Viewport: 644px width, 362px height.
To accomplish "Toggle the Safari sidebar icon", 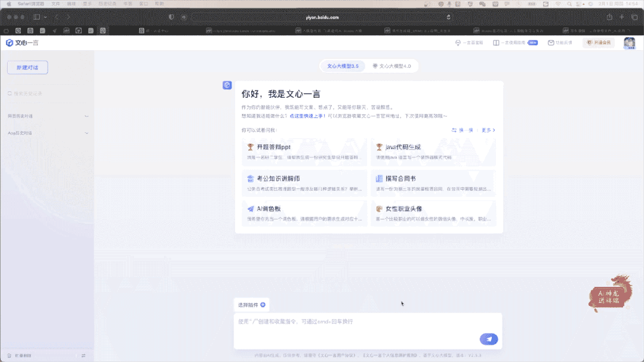I will point(36,17).
